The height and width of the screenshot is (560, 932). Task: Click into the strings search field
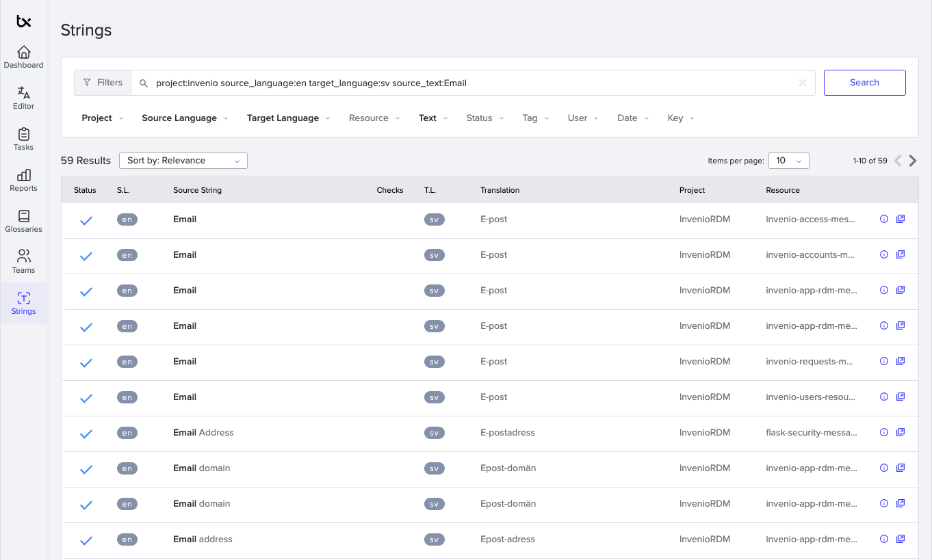click(x=472, y=83)
